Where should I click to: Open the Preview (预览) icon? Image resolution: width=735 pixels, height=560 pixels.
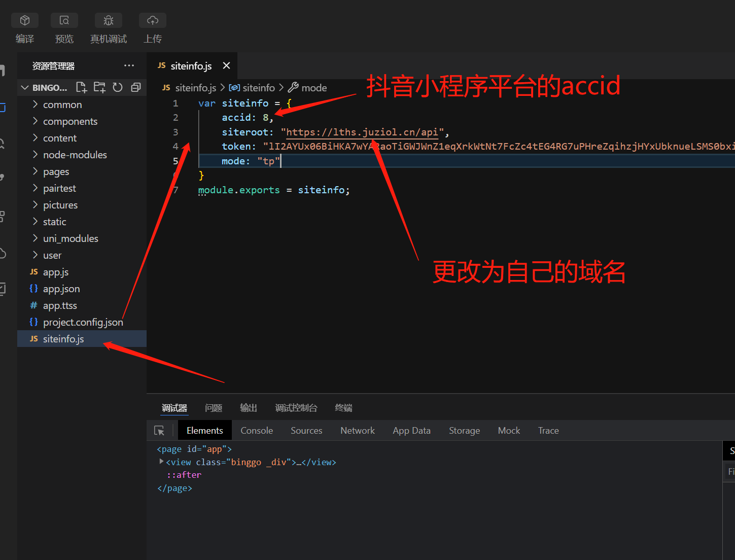click(x=64, y=21)
